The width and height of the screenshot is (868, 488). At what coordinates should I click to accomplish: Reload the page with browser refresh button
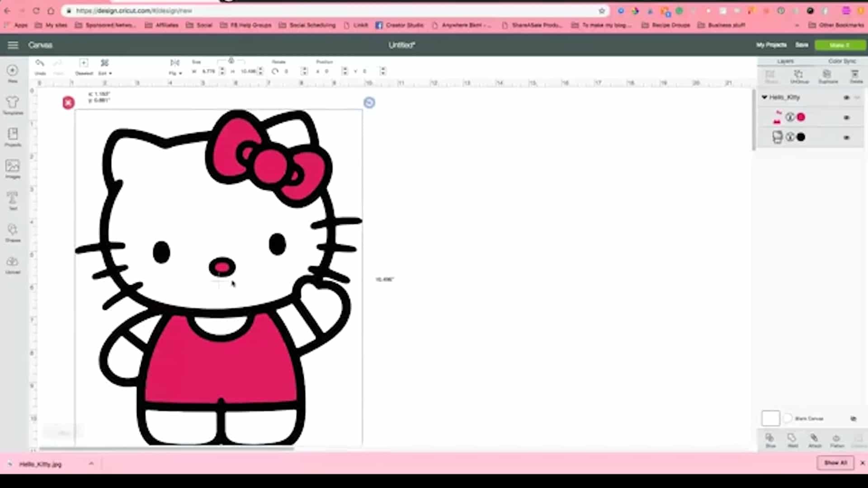click(36, 10)
